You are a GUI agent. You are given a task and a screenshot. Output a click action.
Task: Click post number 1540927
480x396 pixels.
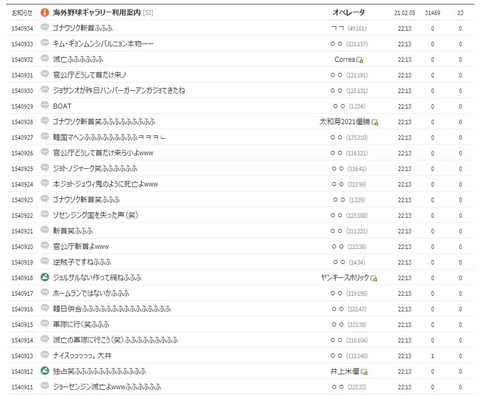[22, 138]
